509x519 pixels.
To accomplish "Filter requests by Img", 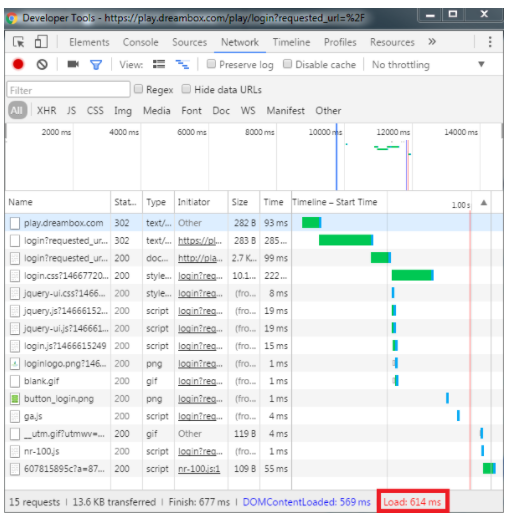I will point(123,111).
